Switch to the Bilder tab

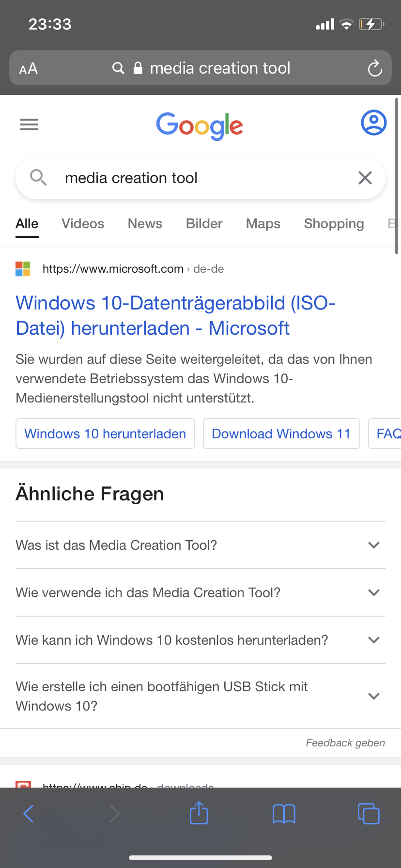pyautogui.click(x=204, y=224)
